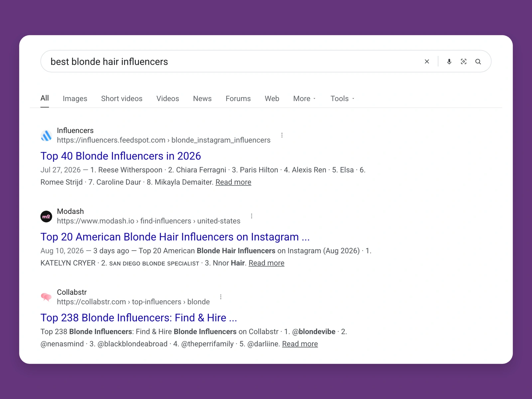Clear the search query with the X icon

427,62
